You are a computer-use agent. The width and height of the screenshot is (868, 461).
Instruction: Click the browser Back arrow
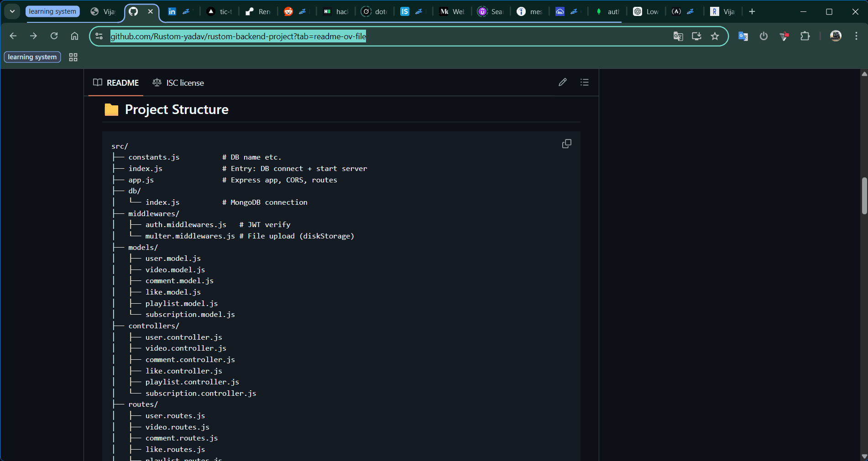13,36
